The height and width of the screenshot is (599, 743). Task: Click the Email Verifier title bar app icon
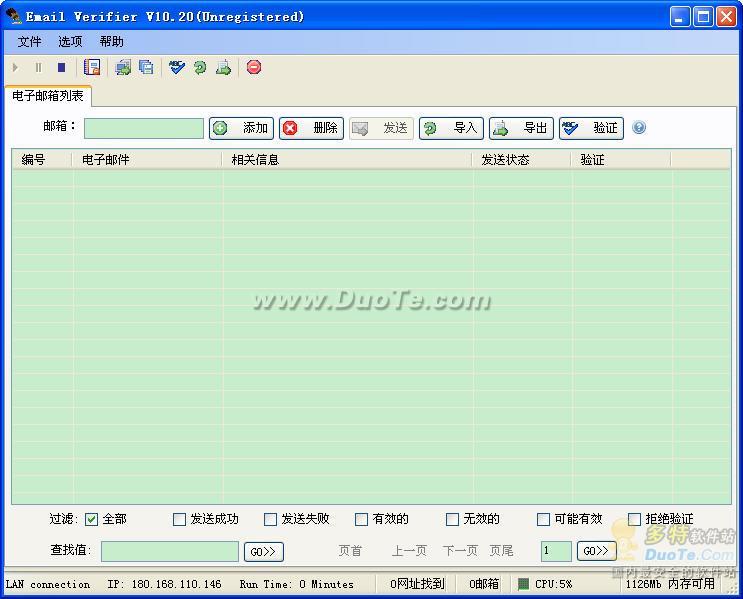pos(15,16)
